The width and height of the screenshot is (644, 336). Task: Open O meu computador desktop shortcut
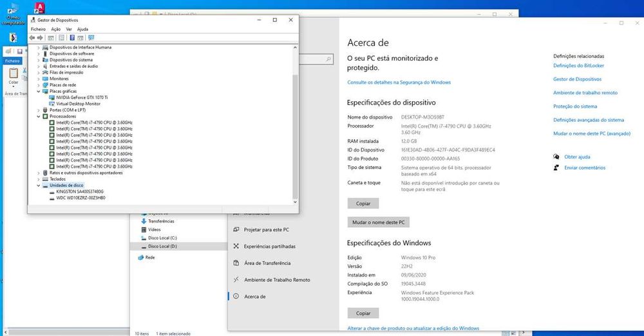pos(13,14)
